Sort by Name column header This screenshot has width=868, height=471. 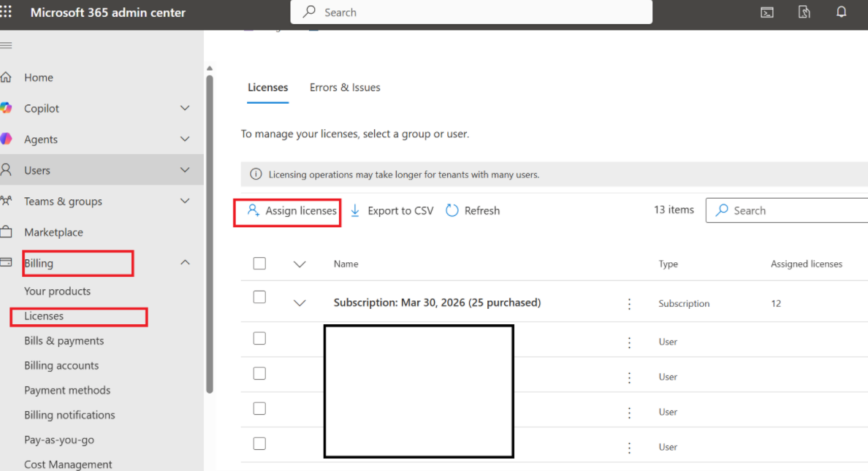(346, 264)
